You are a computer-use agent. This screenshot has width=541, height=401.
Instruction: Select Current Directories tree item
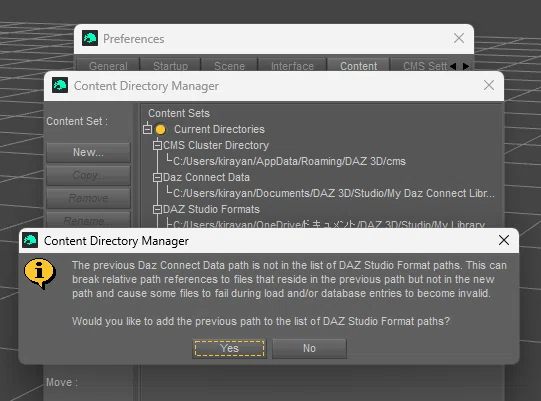219,129
